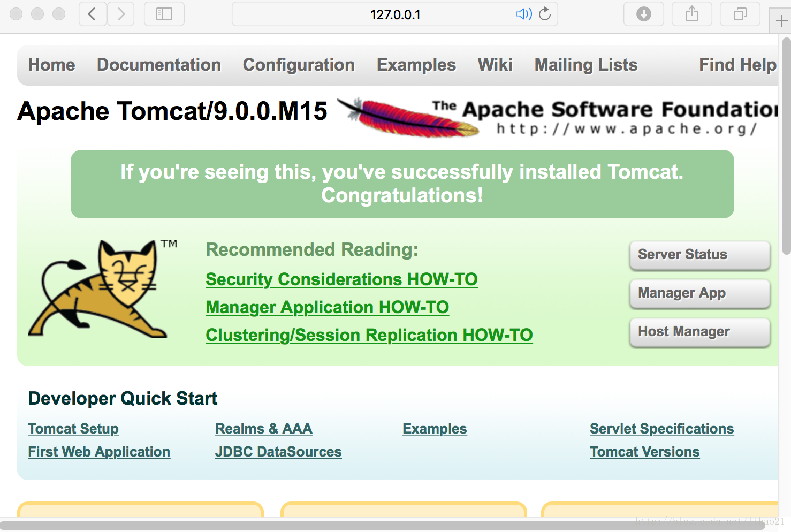The width and height of the screenshot is (791, 532).
Task: Click the green Congratulations banner text
Action: [402, 184]
